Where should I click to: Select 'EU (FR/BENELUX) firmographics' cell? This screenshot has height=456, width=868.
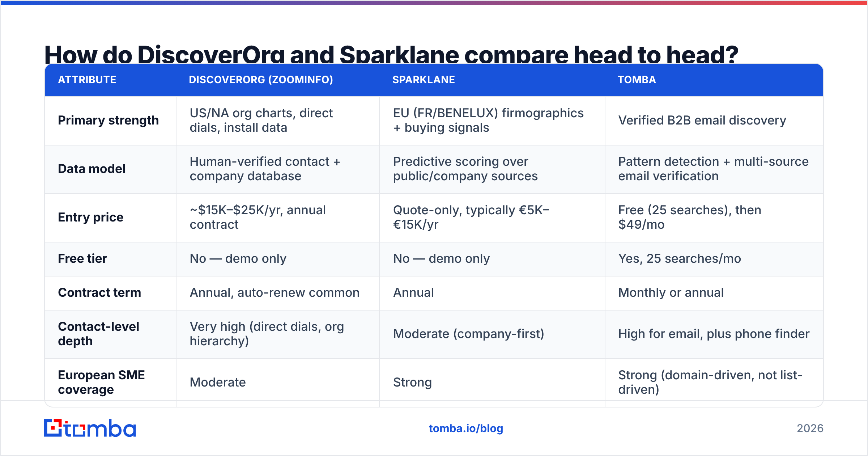[492, 121]
